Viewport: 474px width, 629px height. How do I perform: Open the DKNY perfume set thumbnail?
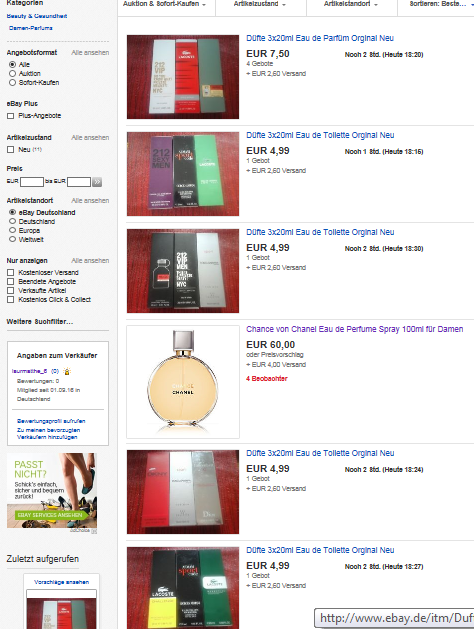(183, 492)
